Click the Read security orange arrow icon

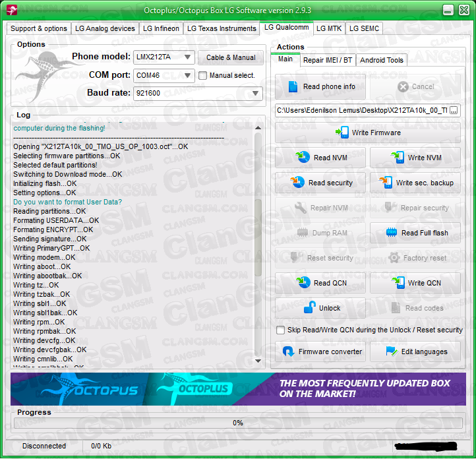(297, 182)
